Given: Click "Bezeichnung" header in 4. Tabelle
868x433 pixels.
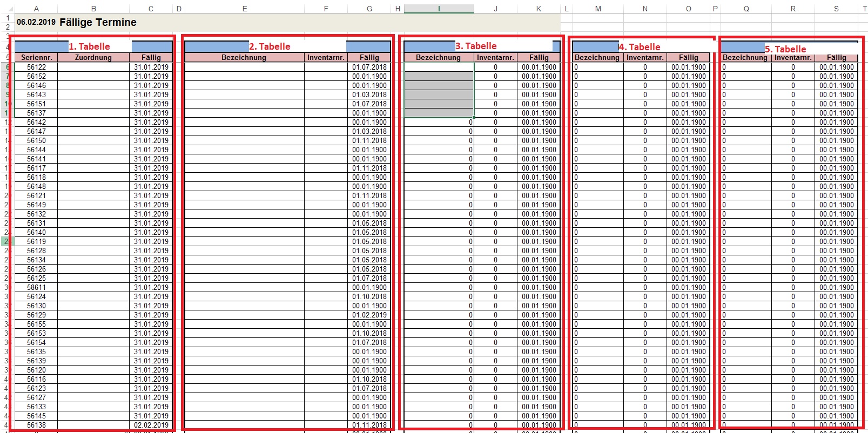Looking at the screenshot, I should 597,57.
